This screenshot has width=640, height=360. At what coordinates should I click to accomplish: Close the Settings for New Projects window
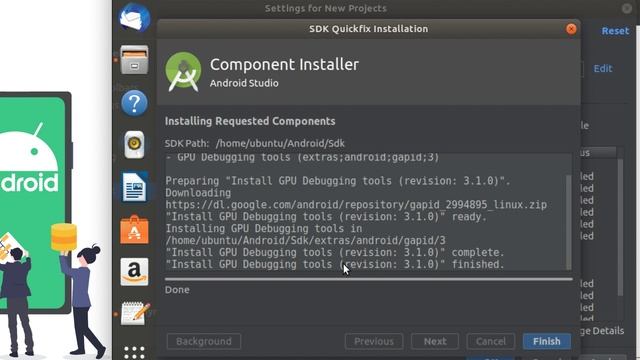627,8
